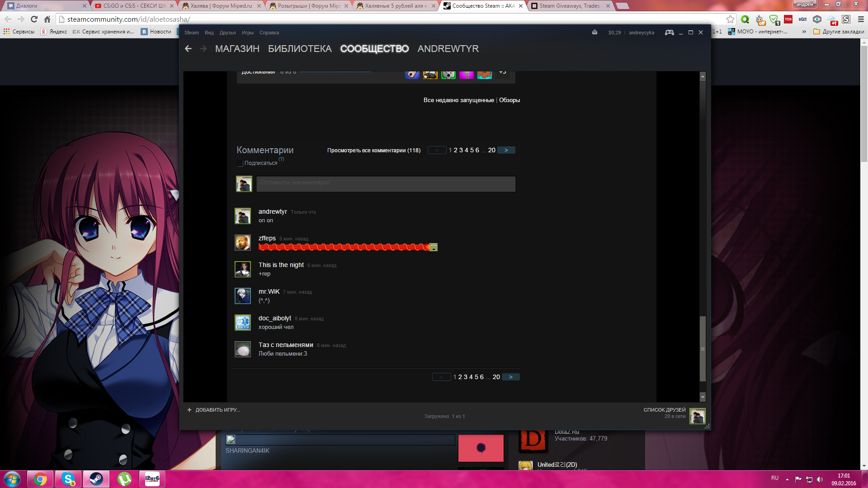Open doc_aibolyt profile name link
868x488 pixels.
pyautogui.click(x=275, y=318)
